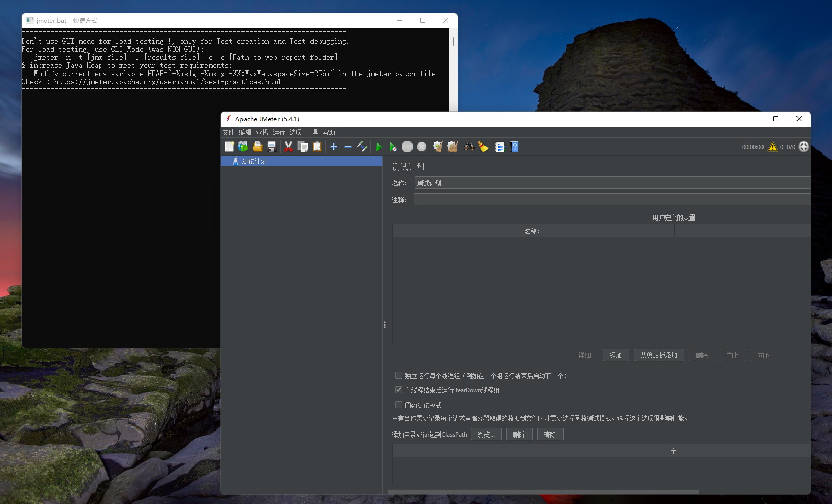This screenshot has width=832, height=504.
Task: Click Start no pauses icon
Action: point(393,147)
